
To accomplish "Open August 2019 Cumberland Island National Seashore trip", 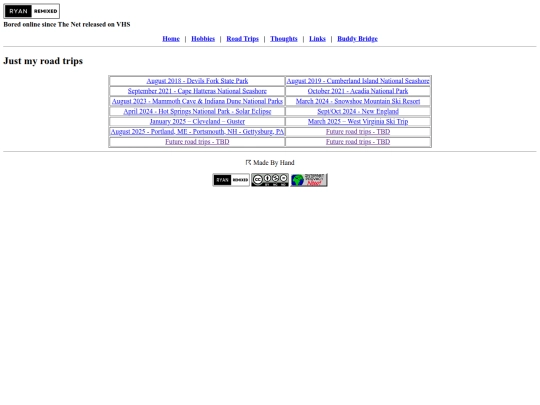I will pyautogui.click(x=358, y=81).
